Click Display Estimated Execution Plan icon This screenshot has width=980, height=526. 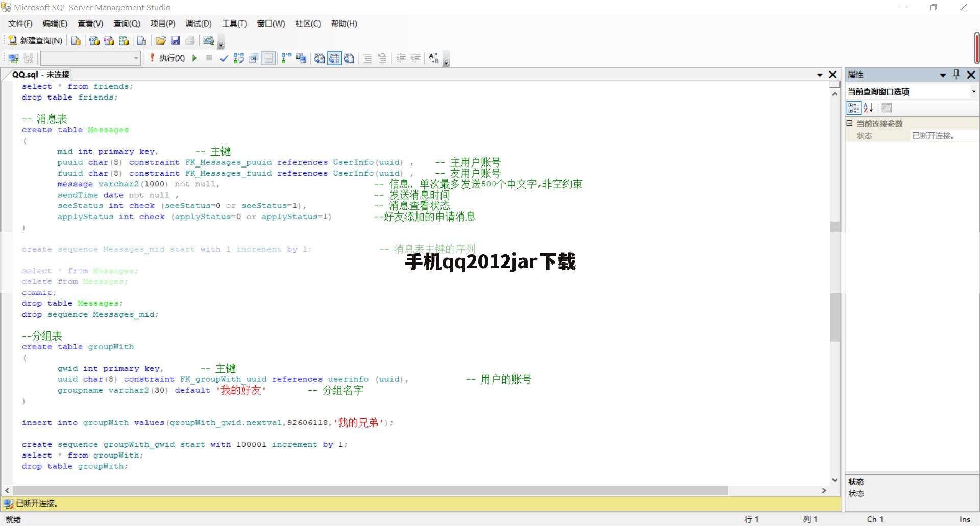point(238,58)
